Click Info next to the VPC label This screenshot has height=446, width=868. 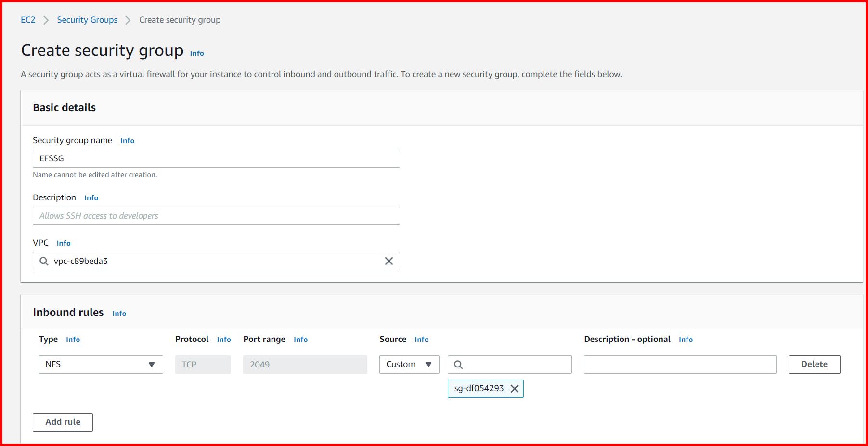64,243
